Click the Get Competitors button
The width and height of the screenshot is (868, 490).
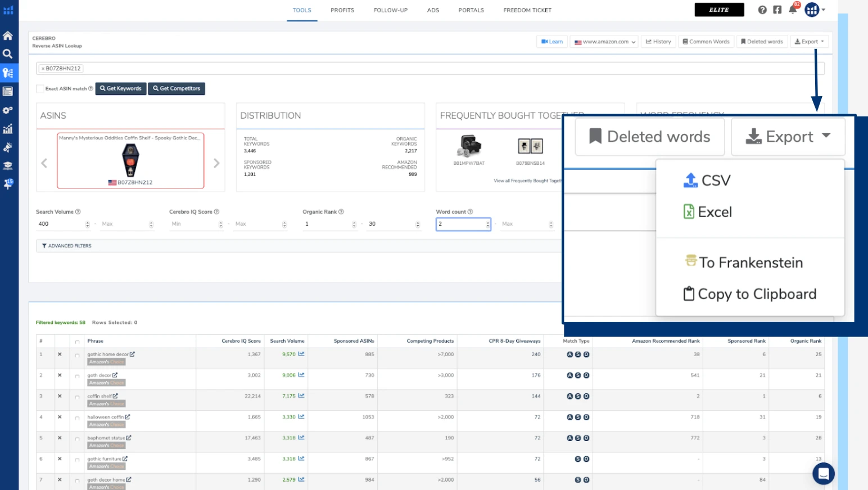(x=177, y=88)
